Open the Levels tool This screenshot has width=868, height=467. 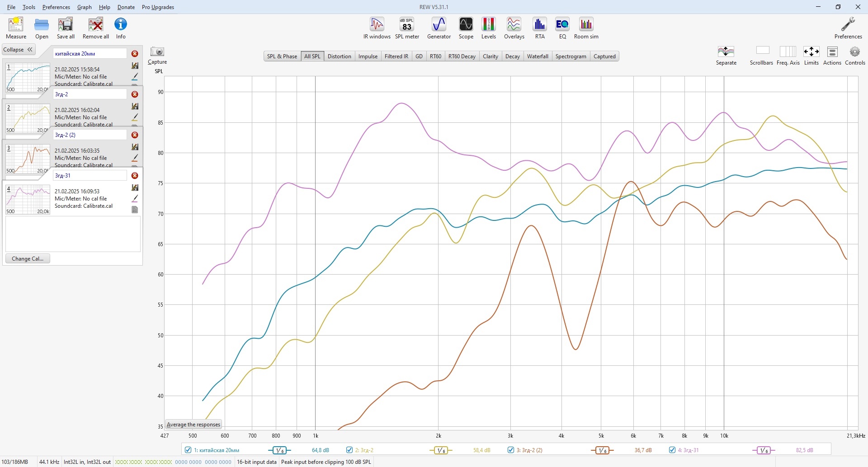(488, 24)
